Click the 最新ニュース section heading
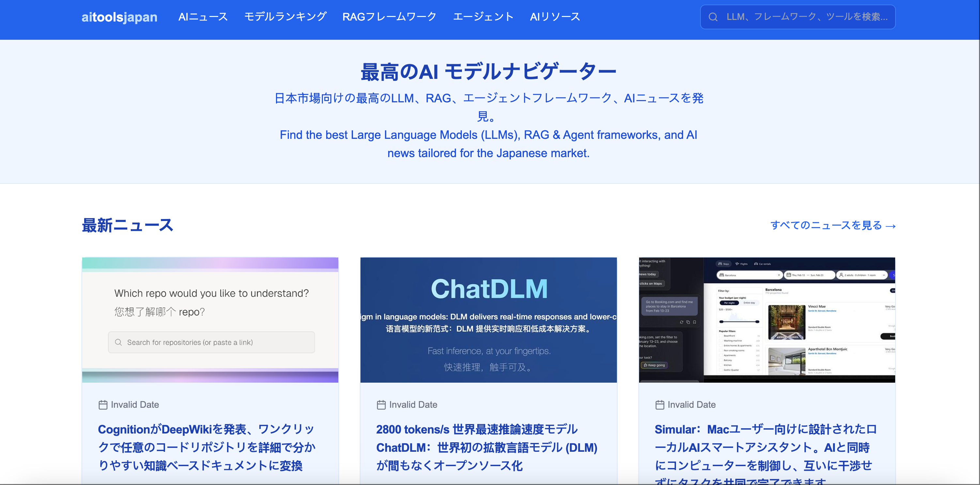This screenshot has width=980, height=485. [128, 226]
